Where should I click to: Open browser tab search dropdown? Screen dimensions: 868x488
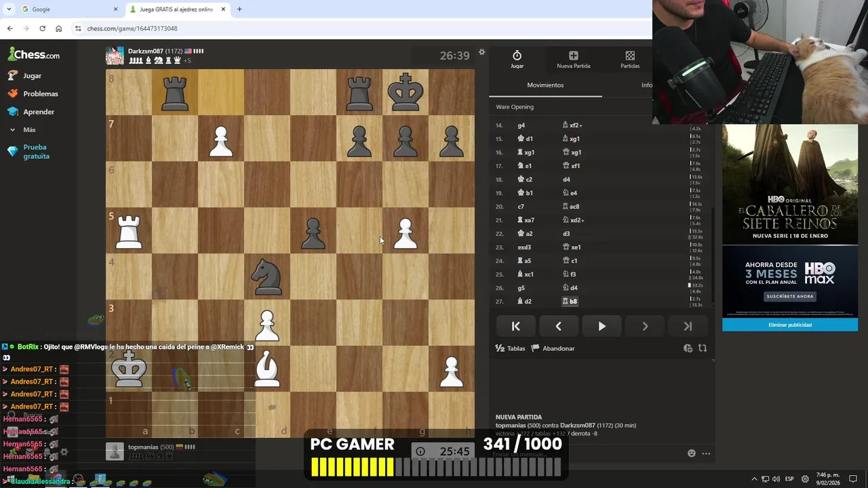click(9, 9)
